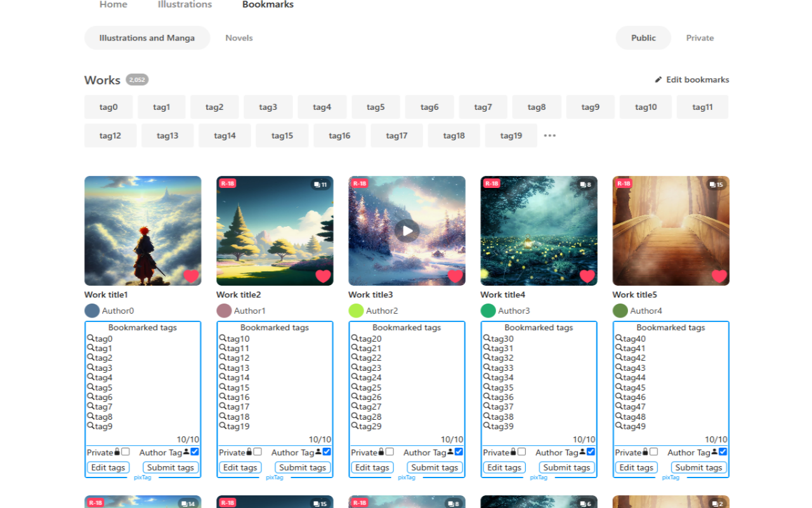Click the search icon beside tag23
812x508 pixels.
click(355, 368)
